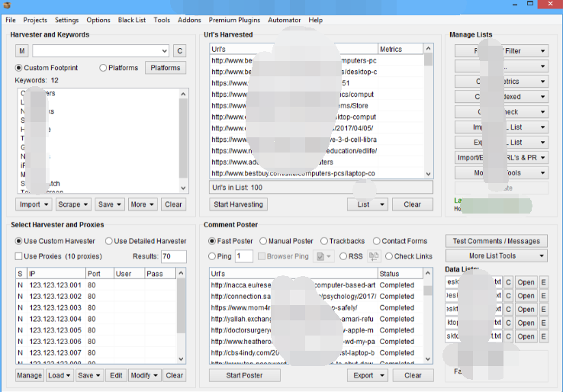This screenshot has height=392, width=563.
Task: Open the Export dropdown in Comment Poster
Action: point(368,375)
